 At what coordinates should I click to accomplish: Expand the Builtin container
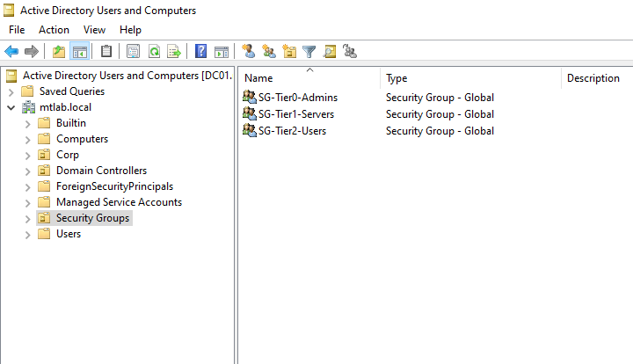(27, 124)
